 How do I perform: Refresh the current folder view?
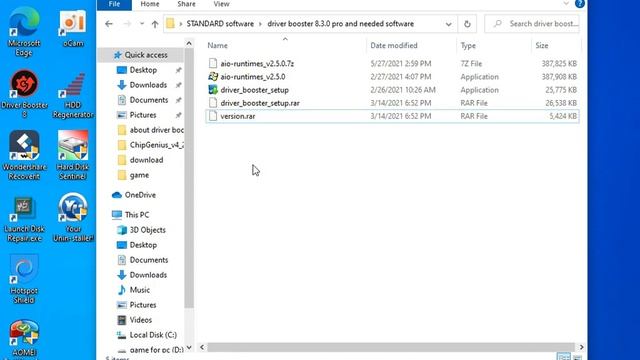(x=467, y=24)
